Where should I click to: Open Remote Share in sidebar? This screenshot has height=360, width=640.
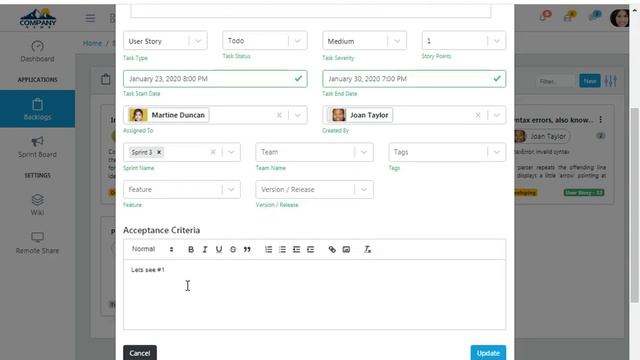[x=37, y=243]
